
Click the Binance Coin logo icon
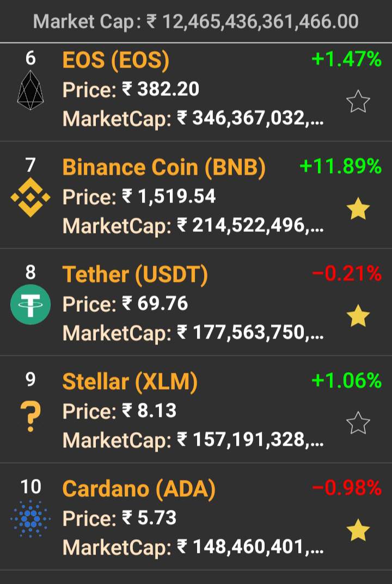tap(30, 196)
